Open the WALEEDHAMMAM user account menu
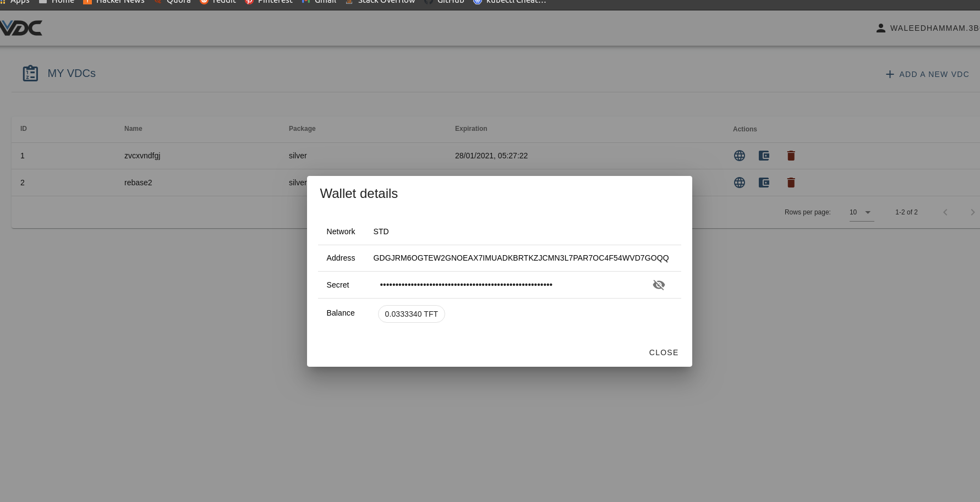This screenshot has width=980, height=502. (x=928, y=28)
